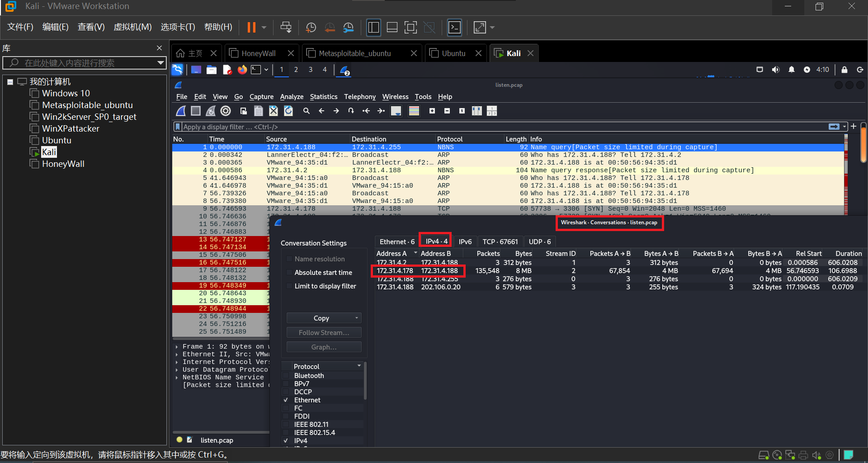Expand the NetBIOS Name Service row
This screenshot has height=463, width=868.
(x=177, y=378)
